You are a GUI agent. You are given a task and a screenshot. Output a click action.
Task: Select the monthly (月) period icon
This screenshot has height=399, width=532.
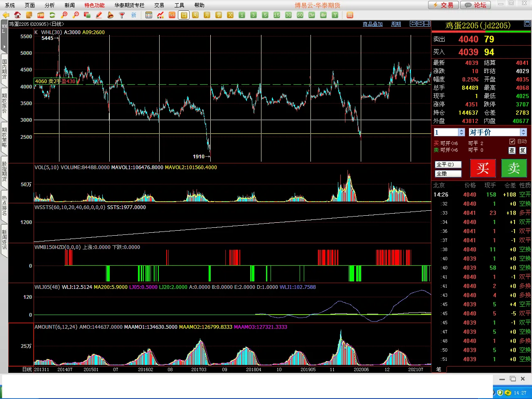[207, 15]
